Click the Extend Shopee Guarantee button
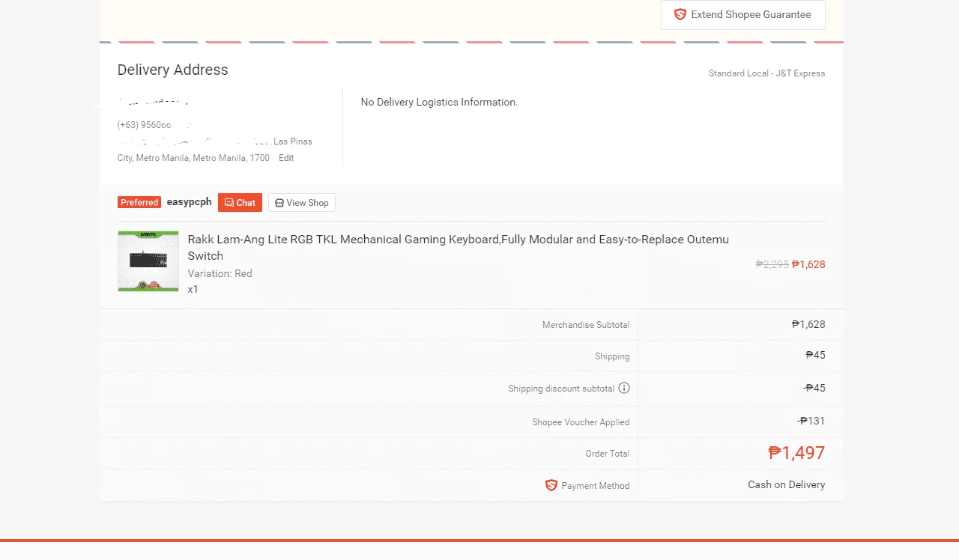 coord(742,15)
